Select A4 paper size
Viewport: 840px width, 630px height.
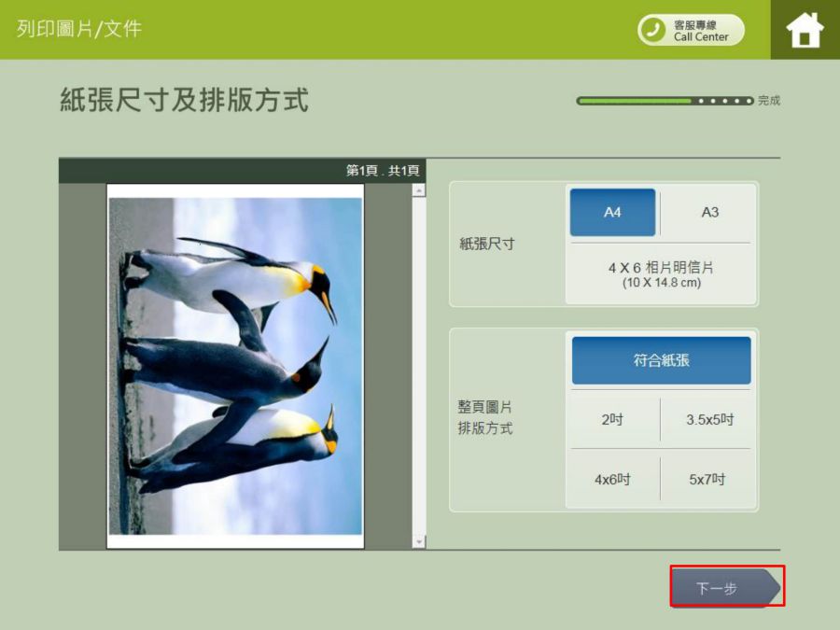click(612, 213)
